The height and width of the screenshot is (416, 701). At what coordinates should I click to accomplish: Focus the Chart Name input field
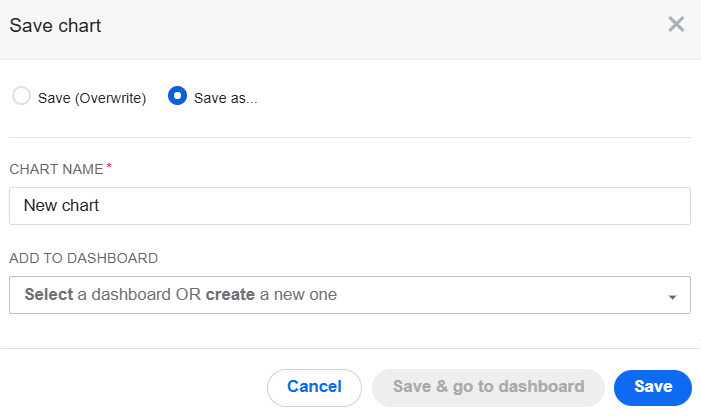coord(350,206)
